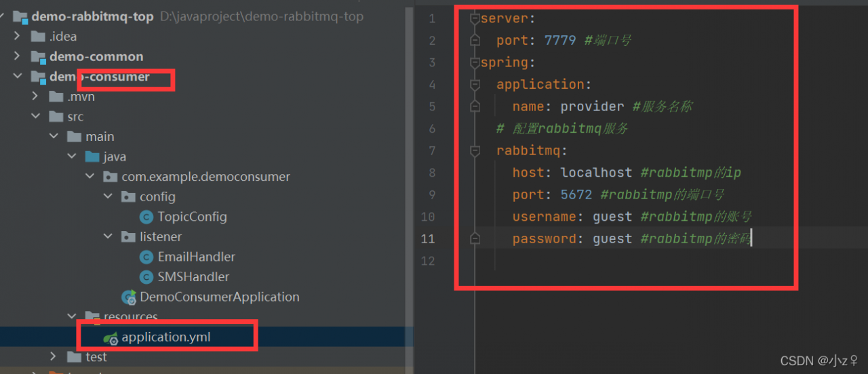Place cursor on rabbitmq port 5672
868x374 pixels.
[576, 194]
